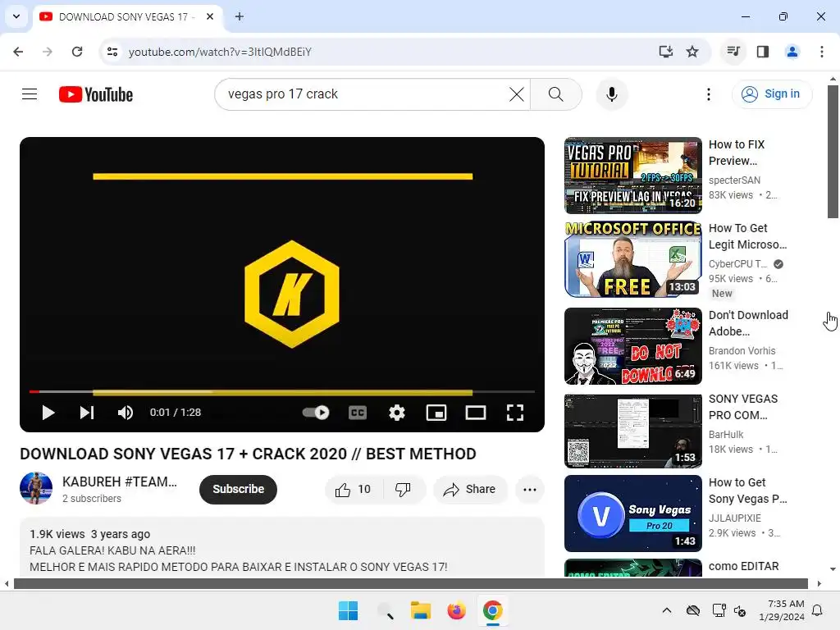Open taskbar clock showing 7:35 AM
The width and height of the screenshot is (840, 630).
pos(782,610)
